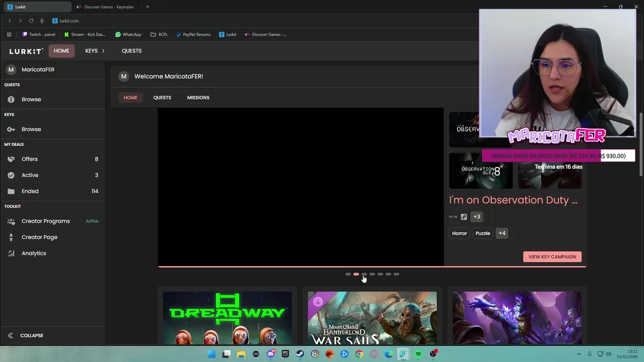644x362 pixels.
Task: Open a new browser tab
Action: tap(147, 7)
